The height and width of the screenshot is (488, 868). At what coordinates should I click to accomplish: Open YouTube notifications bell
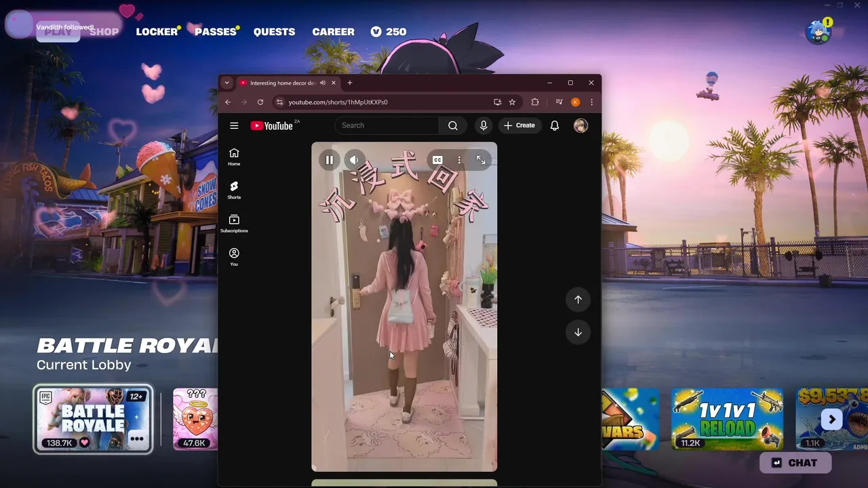[555, 125]
